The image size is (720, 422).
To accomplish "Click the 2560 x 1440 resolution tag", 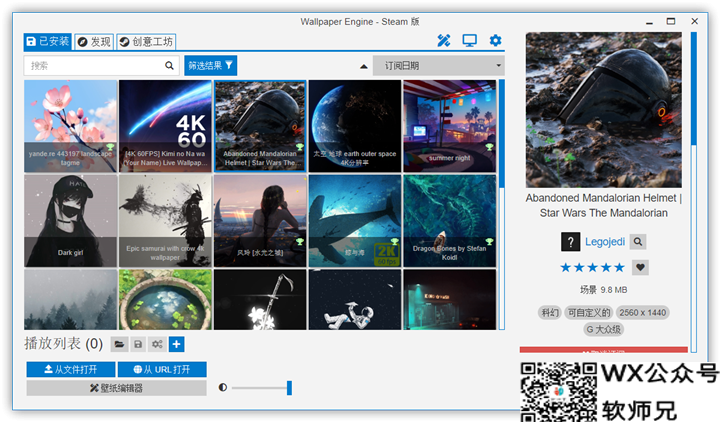I will [642, 313].
